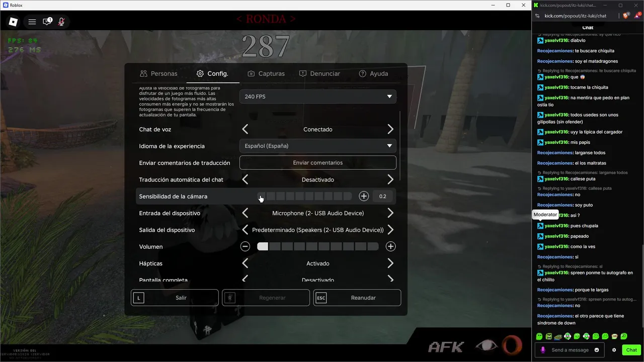
Task: Click the 0.2 camera sensitivity value field
Action: [x=383, y=196]
